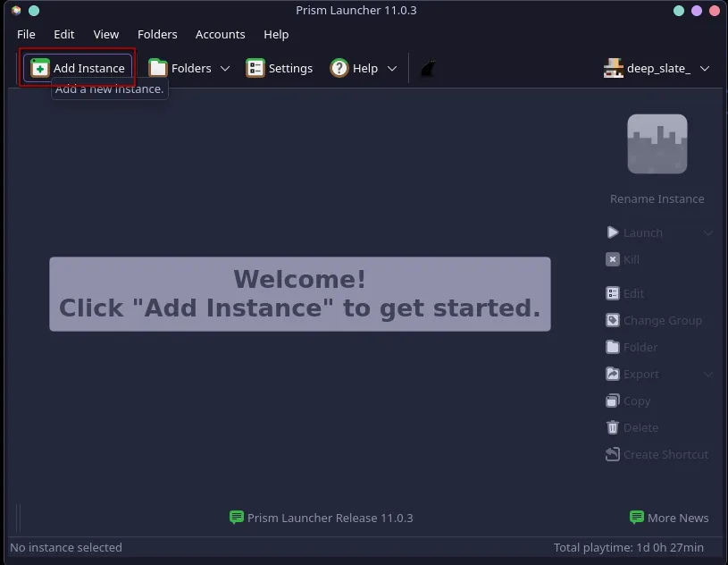
Task: Click the More News button
Action: point(669,518)
